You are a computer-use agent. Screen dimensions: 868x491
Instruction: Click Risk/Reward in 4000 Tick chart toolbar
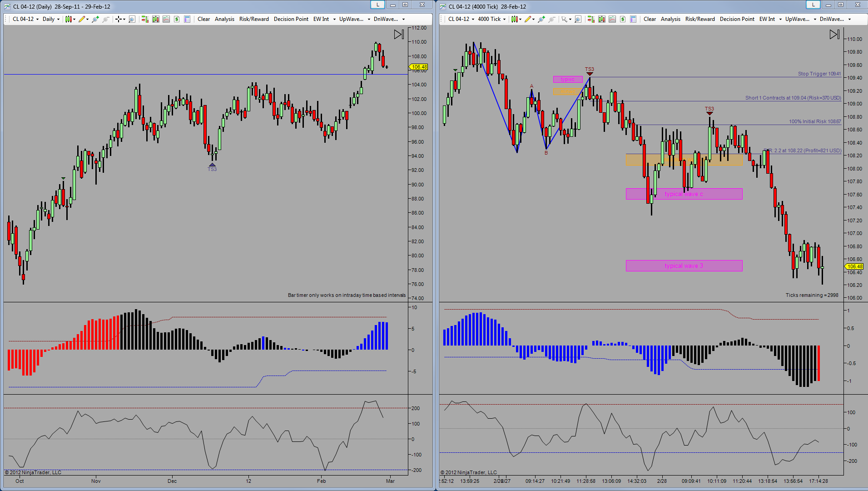[700, 19]
